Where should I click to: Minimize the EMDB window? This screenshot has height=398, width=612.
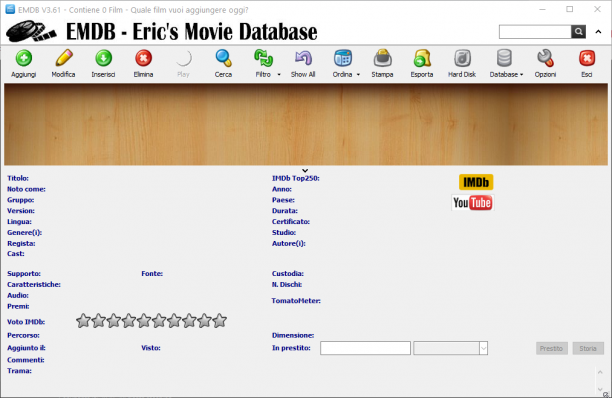(542, 9)
